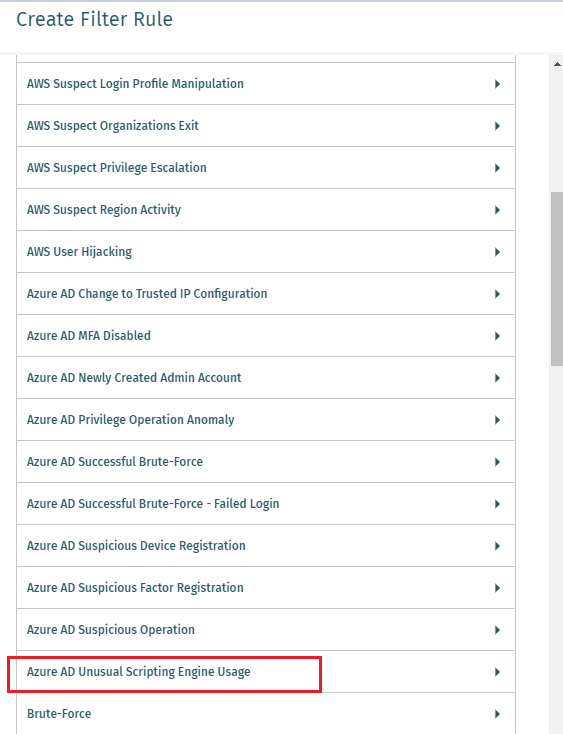Select Azure AD Suspicious Operation text
Screen dimensions: 563x734
111,630
